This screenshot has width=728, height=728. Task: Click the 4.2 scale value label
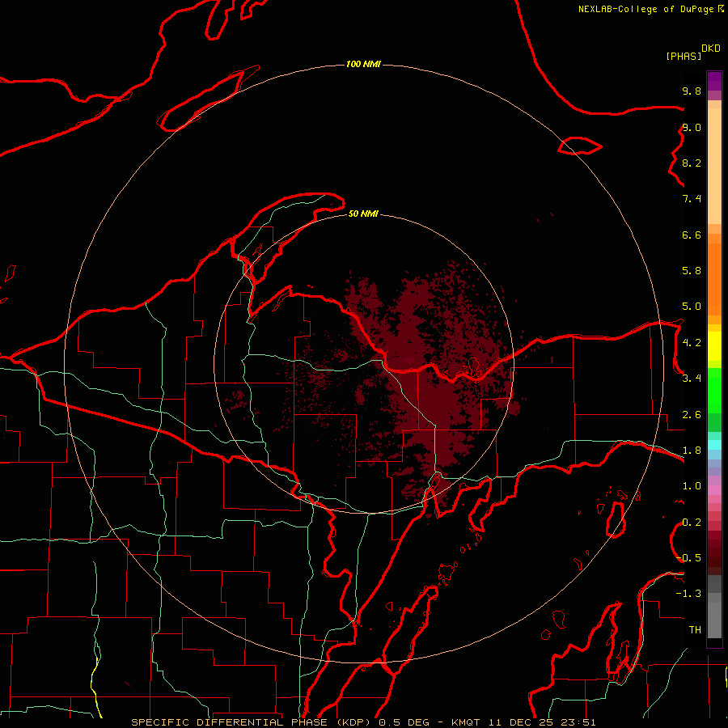pyautogui.click(x=692, y=343)
